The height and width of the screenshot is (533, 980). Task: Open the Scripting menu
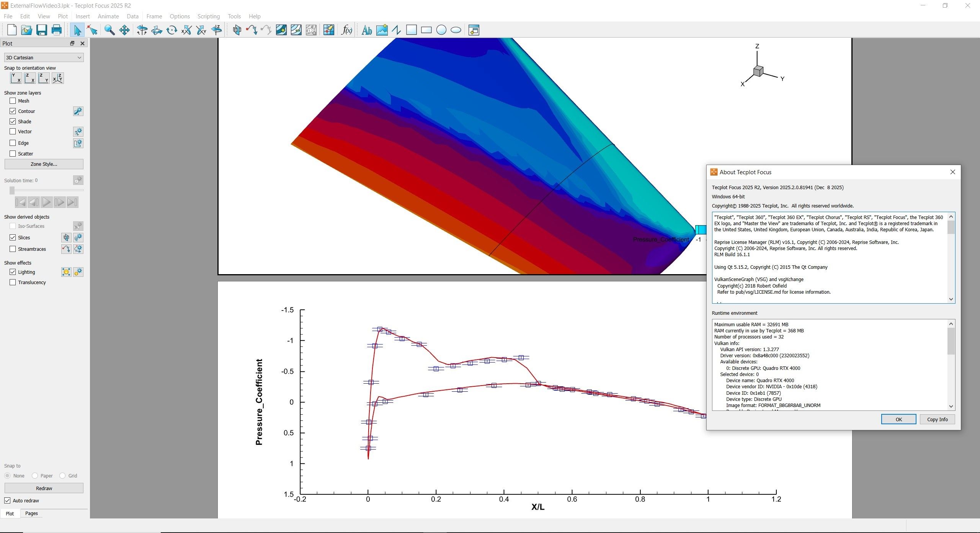coord(208,16)
